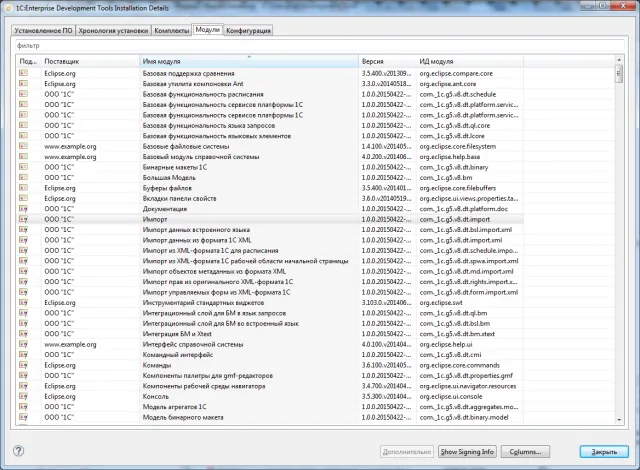Click the scrollbar up arrow
The height and width of the screenshot is (470, 640).
(x=619, y=60)
